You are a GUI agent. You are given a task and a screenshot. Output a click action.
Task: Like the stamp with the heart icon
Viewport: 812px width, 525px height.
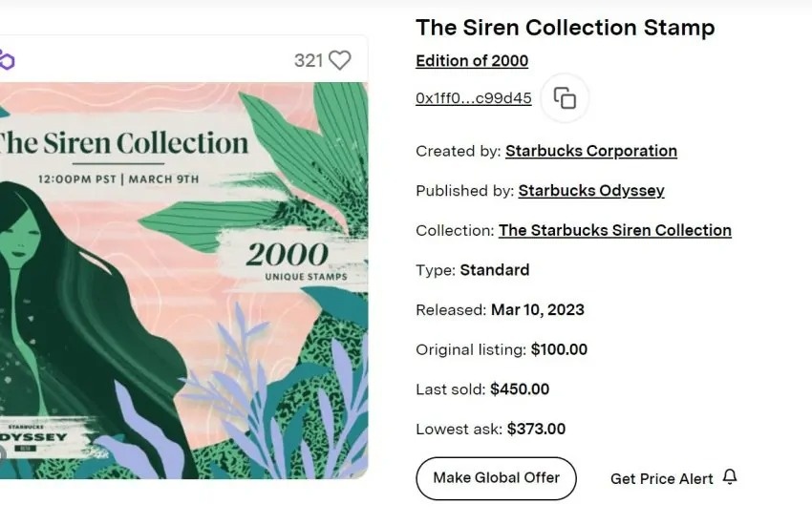click(339, 60)
